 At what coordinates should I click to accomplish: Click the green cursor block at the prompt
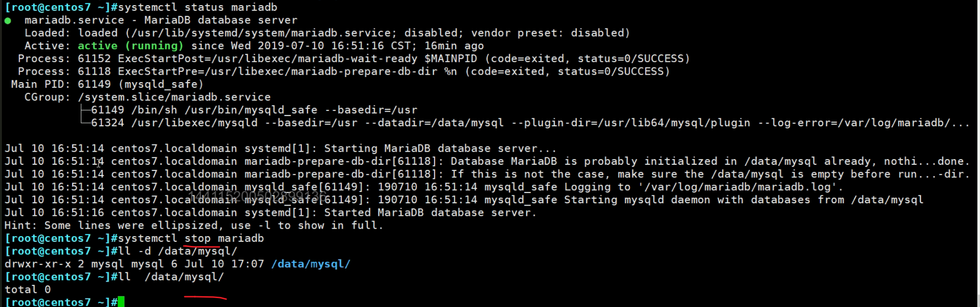(121, 302)
